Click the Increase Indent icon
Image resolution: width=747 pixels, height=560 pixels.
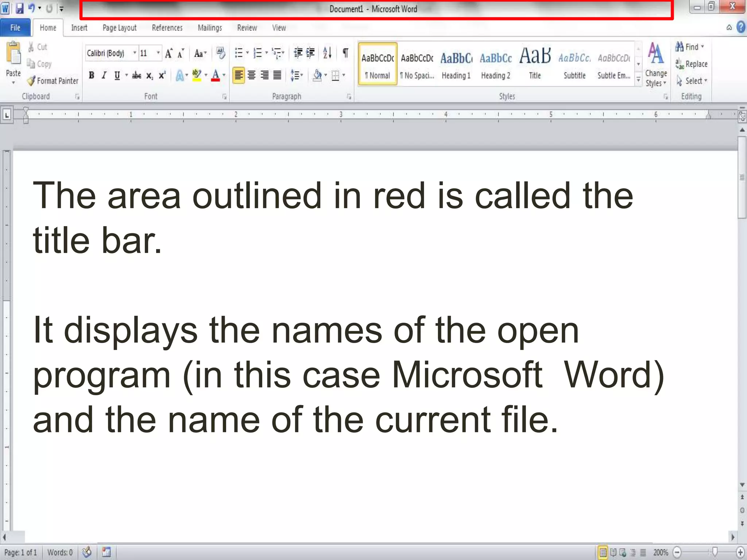pos(310,53)
